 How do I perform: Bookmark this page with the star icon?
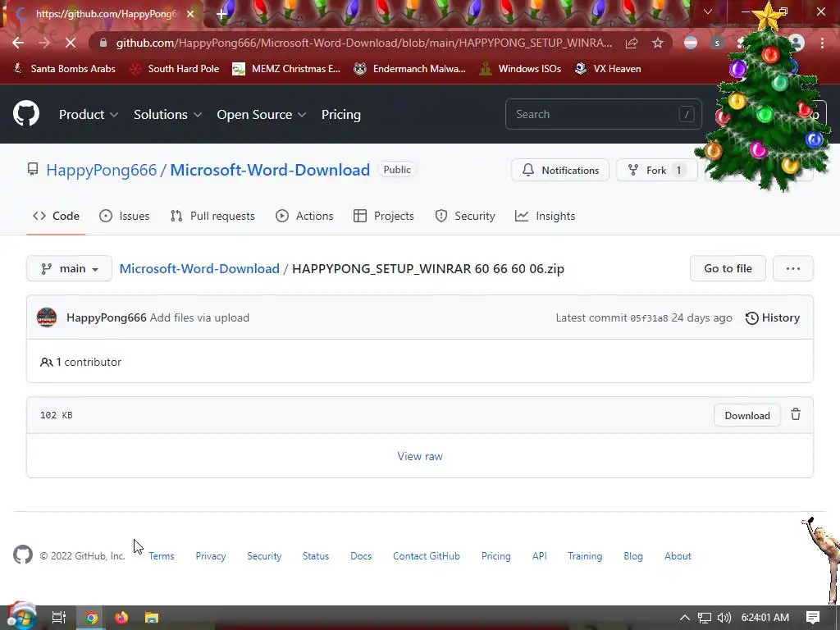click(x=658, y=43)
